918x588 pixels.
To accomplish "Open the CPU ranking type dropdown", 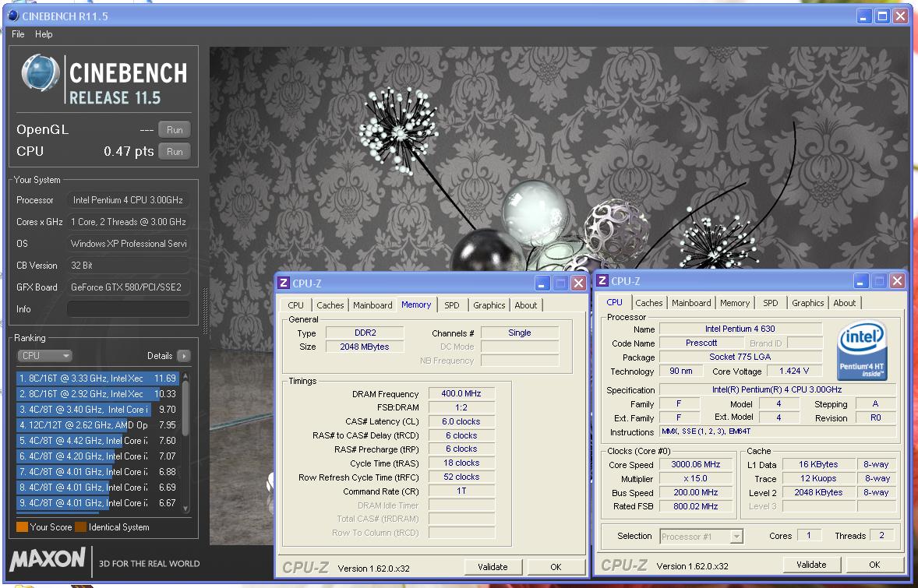I will 44,356.
